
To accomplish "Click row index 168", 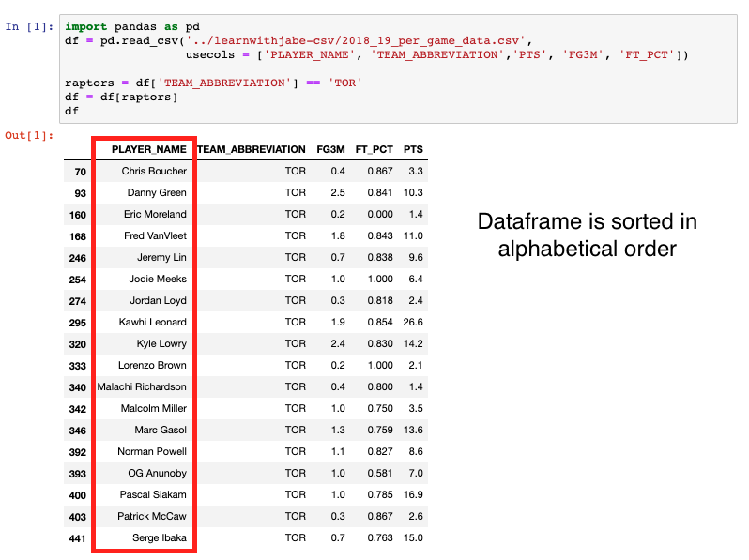I will coord(77,236).
